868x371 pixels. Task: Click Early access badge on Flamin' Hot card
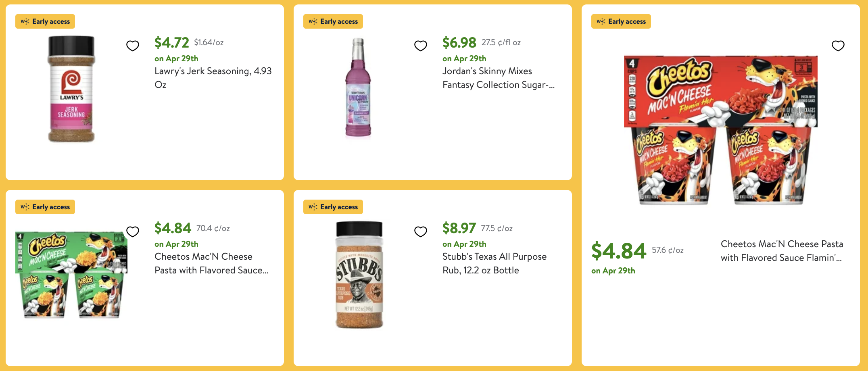point(621,21)
